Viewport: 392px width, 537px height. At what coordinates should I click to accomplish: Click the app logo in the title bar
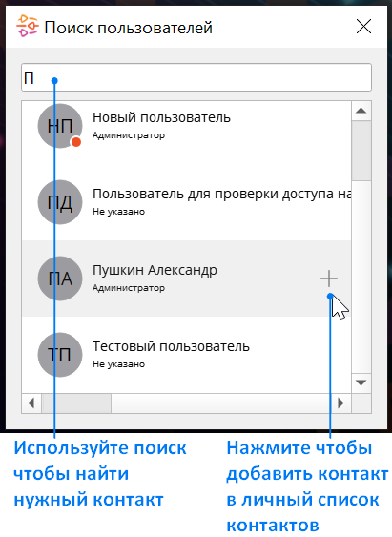pyautogui.click(x=27, y=26)
